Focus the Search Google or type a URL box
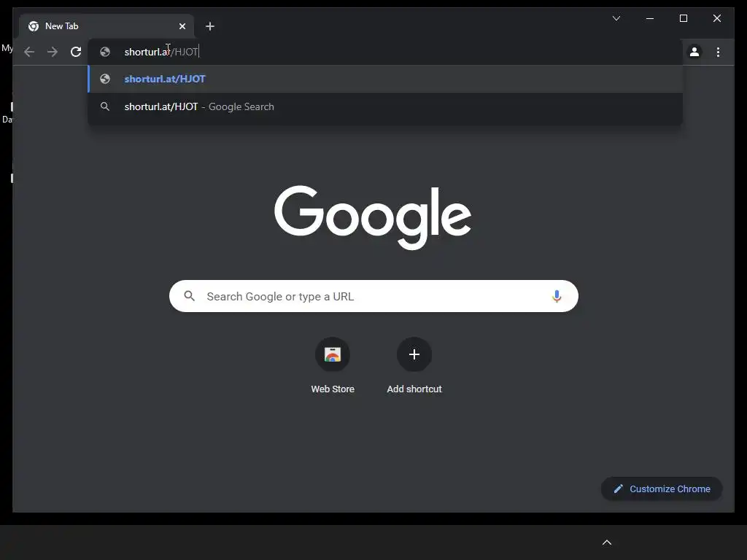 pyautogui.click(x=373, y=296)
